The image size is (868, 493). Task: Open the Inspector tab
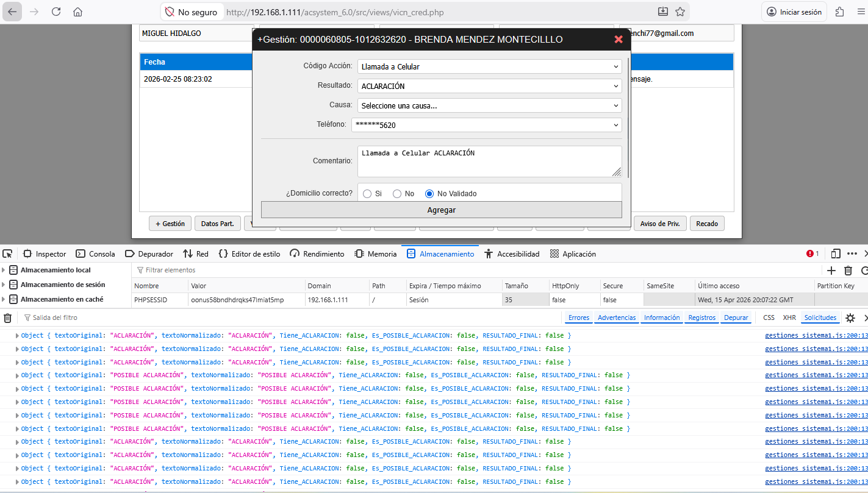point(45,254)
